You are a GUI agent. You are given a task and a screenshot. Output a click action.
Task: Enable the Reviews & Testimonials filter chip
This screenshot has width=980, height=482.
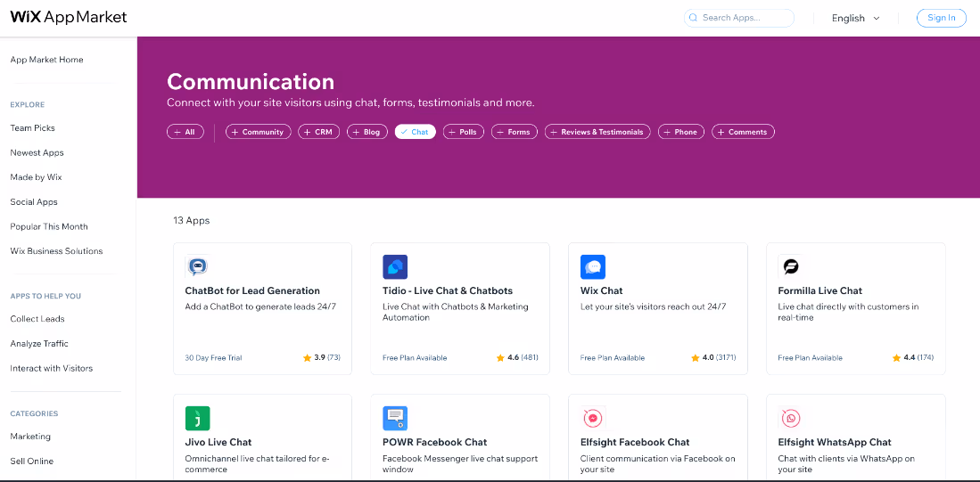coord(597,132)
